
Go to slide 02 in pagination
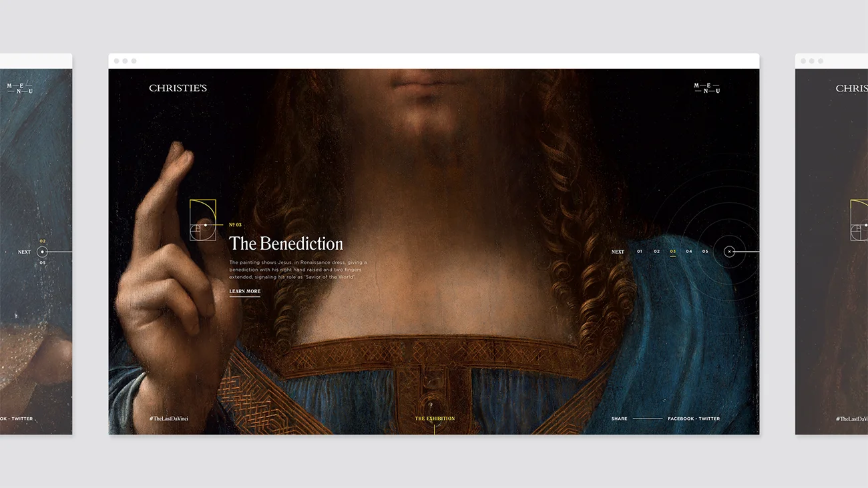(656, 252)
